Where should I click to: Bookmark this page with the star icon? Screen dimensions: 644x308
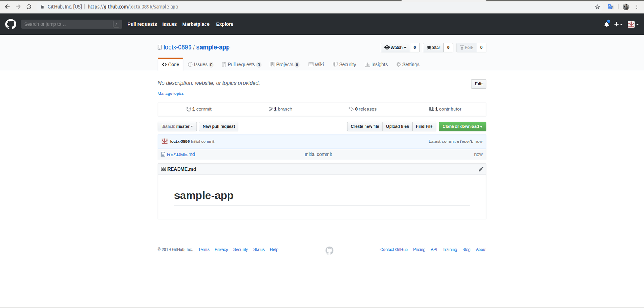tap(597, 7)
